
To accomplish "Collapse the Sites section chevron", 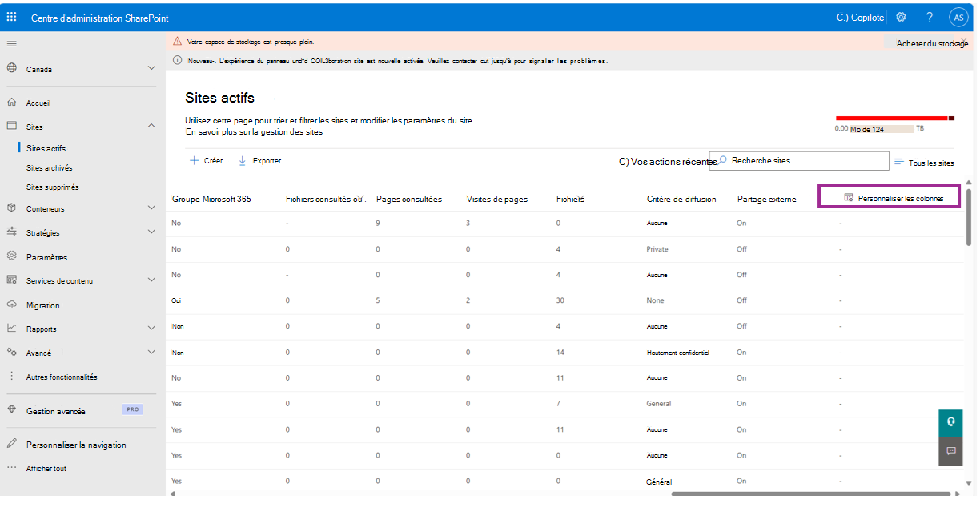I will (x=152, y=126).
